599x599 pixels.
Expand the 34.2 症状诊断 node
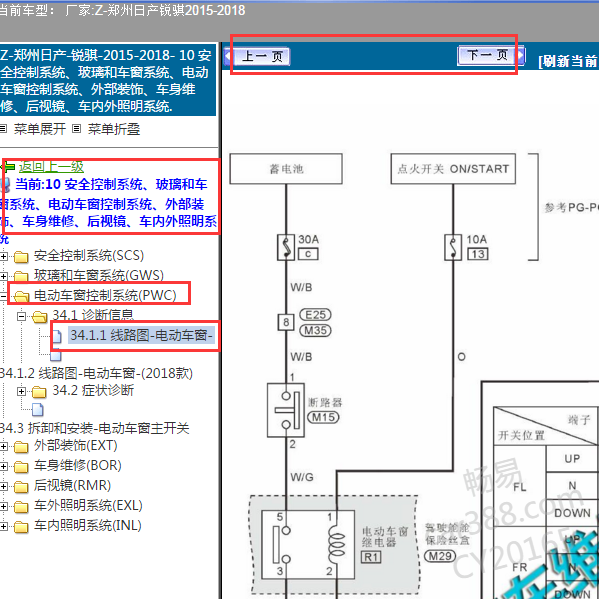(21, 391)
